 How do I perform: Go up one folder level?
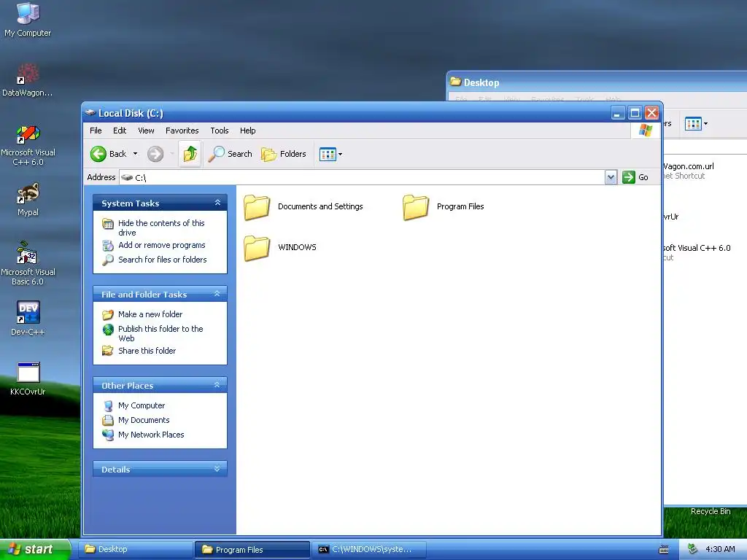pyautogui.click(x=190, y=154)
